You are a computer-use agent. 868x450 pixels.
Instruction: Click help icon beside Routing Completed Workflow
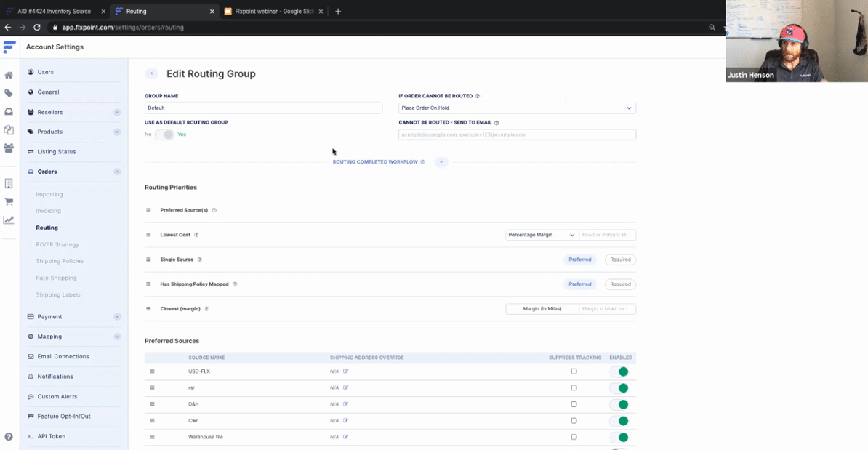[423, 162]
